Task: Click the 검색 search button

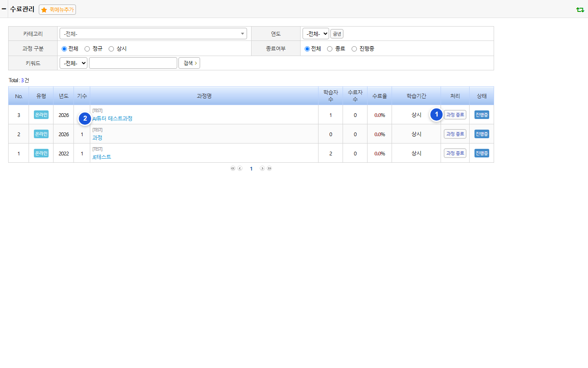Action: [189, 63]
